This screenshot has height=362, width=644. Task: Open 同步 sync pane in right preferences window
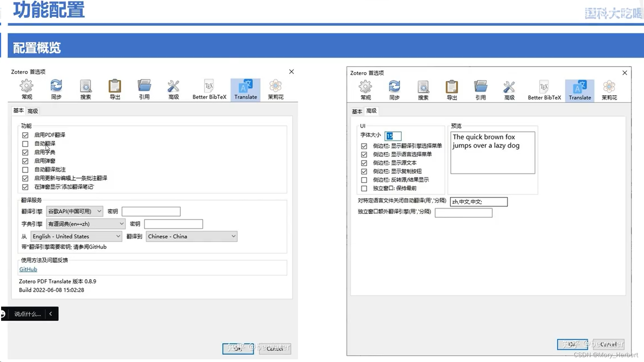(394, 90)
